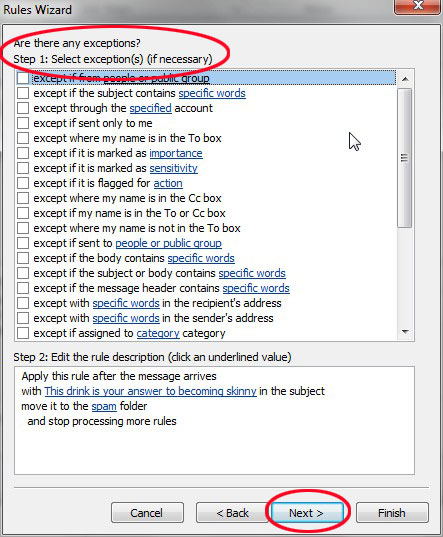This screenshot has width=443, height=537.
Task: Click the Cancel button
Action: (147, 513)
